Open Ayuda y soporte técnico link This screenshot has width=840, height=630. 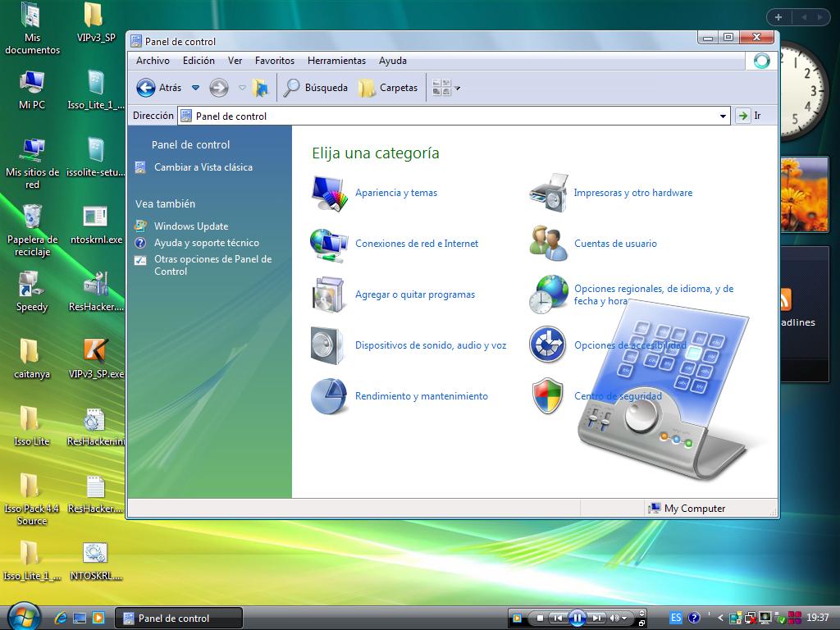click(x=207, y=243)
